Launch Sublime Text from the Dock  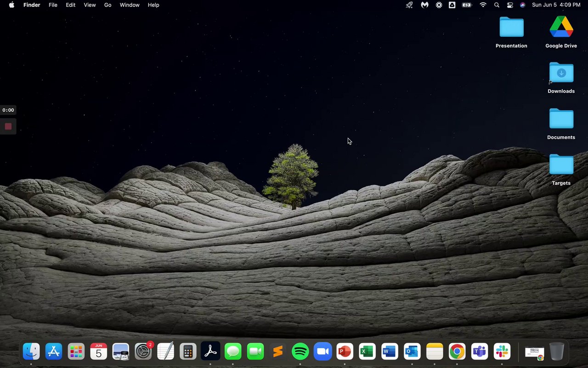(x=278, y=352)
